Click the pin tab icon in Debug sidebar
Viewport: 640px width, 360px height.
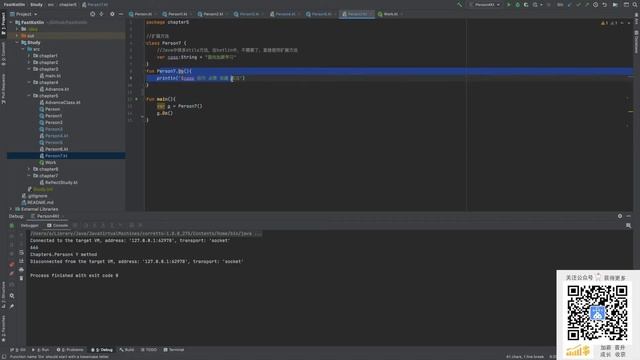click(x=12, y=306)
